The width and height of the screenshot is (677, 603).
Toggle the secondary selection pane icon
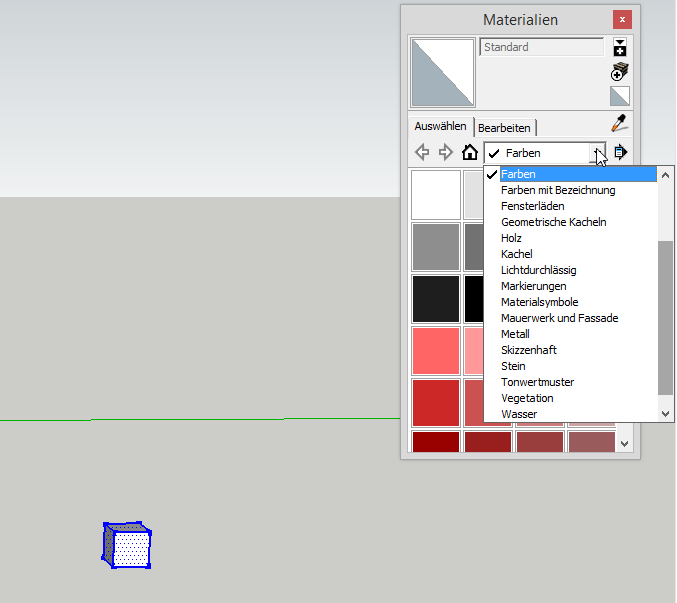[x=620, y=47]
